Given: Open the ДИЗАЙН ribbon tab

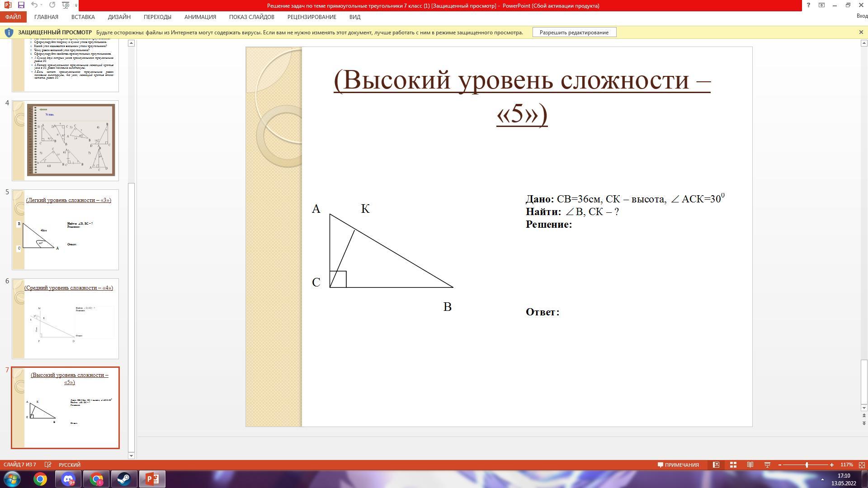Looking at the screenshot, I should 119,17.
